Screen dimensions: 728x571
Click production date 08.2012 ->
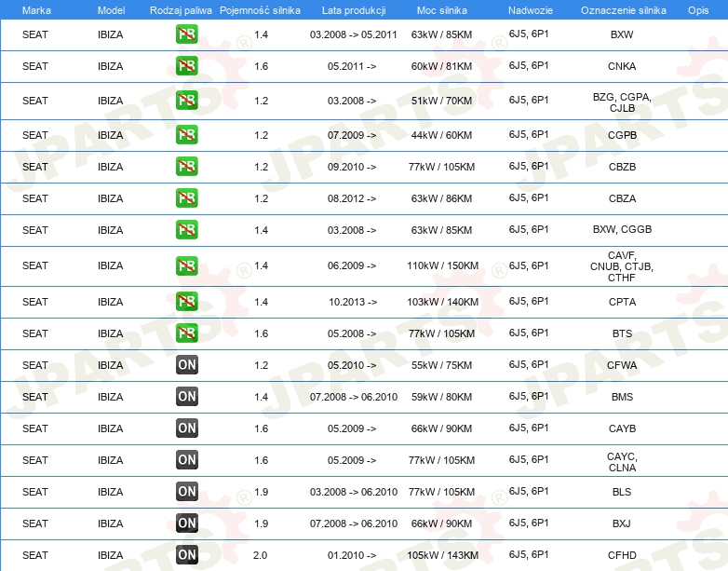click(352, 198)
